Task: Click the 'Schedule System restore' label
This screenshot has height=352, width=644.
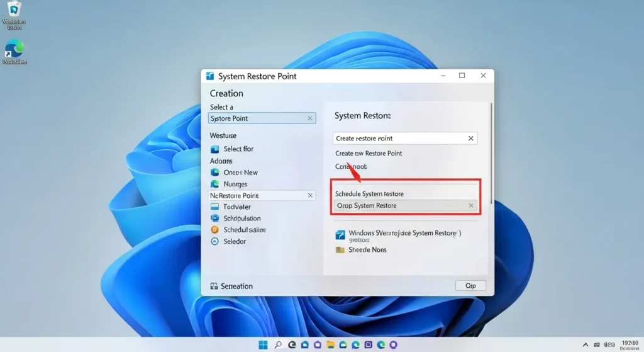Action: [369, 194]
